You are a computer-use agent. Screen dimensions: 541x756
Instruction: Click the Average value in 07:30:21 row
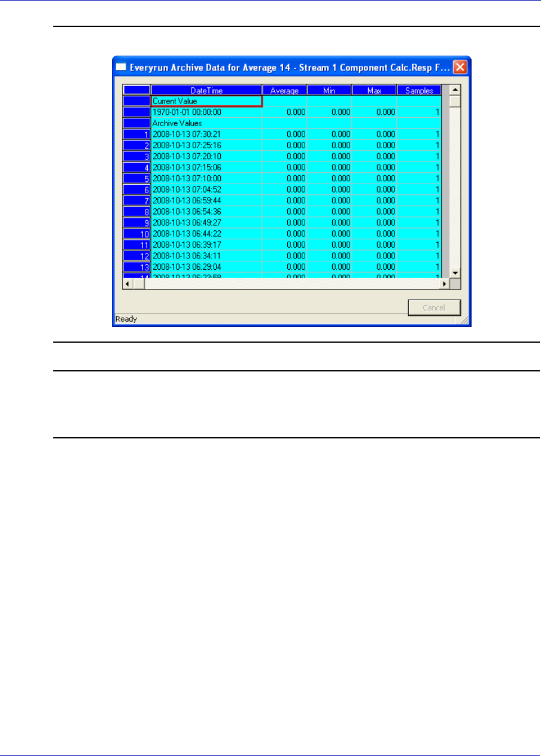(x=284, y=134)
